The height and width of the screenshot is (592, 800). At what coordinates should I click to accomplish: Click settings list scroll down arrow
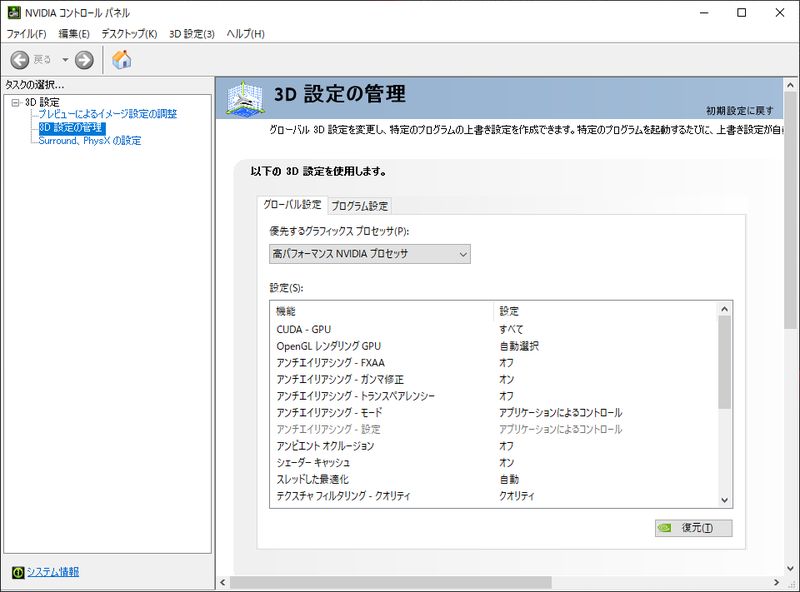click(x=724, y=501)
